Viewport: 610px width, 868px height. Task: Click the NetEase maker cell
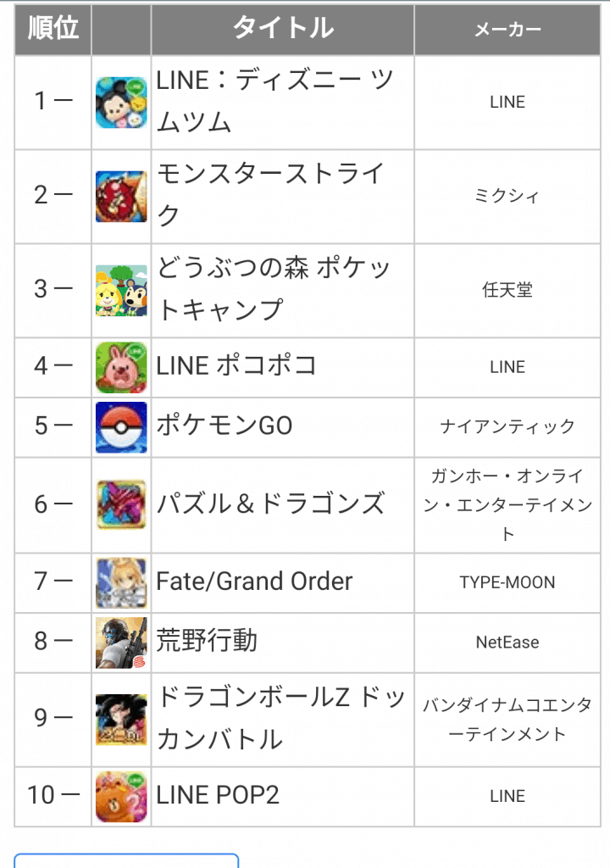pyautogui.click(x=507, y=643)
